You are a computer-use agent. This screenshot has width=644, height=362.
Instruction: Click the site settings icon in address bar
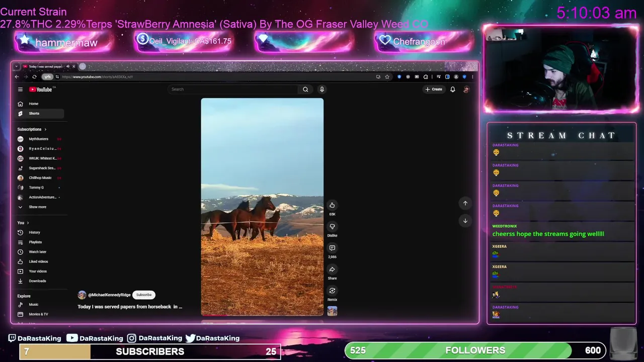coord(57,77)
